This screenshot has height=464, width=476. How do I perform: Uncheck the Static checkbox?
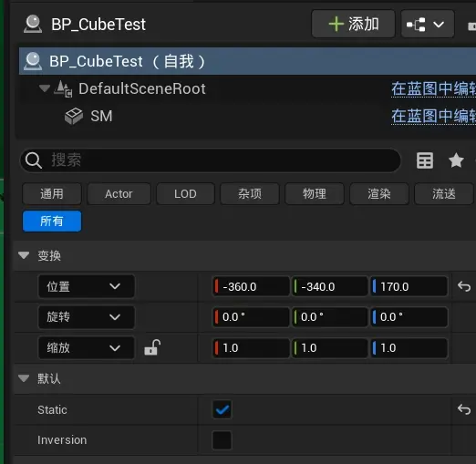click(222, 409)
